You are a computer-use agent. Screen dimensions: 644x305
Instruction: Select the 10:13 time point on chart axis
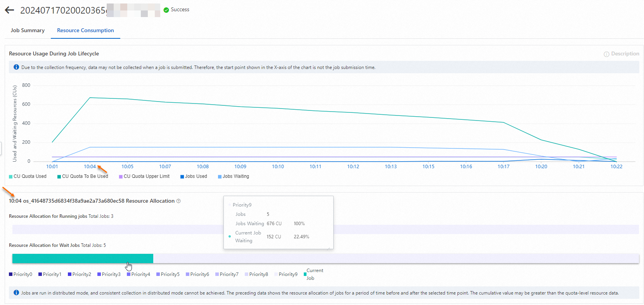(x=391, y=167)
